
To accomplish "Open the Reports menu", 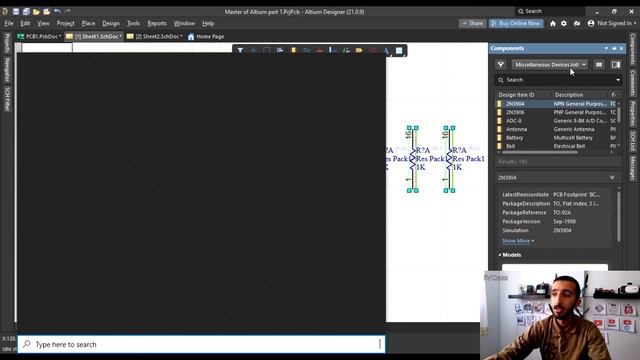I will pos(157,24).
